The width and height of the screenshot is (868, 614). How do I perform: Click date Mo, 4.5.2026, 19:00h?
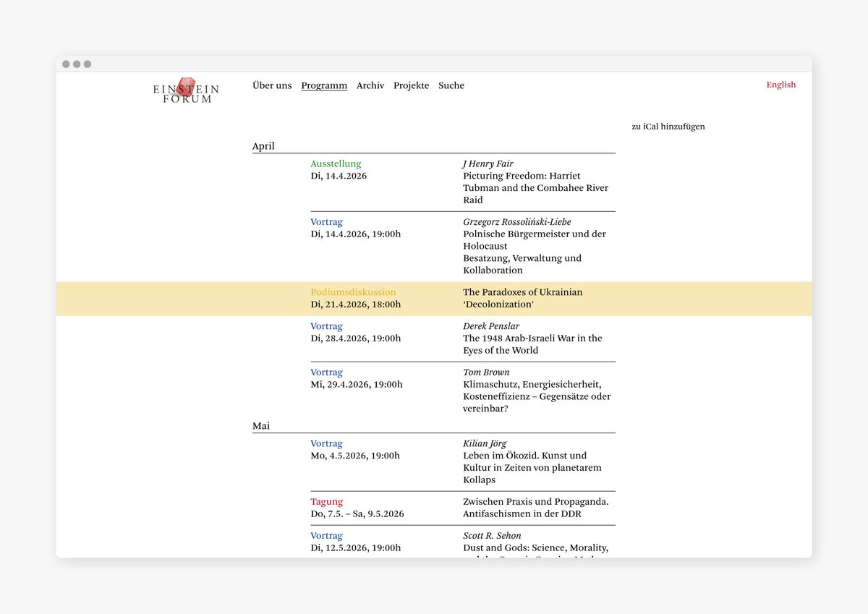[x=355, y=456]
